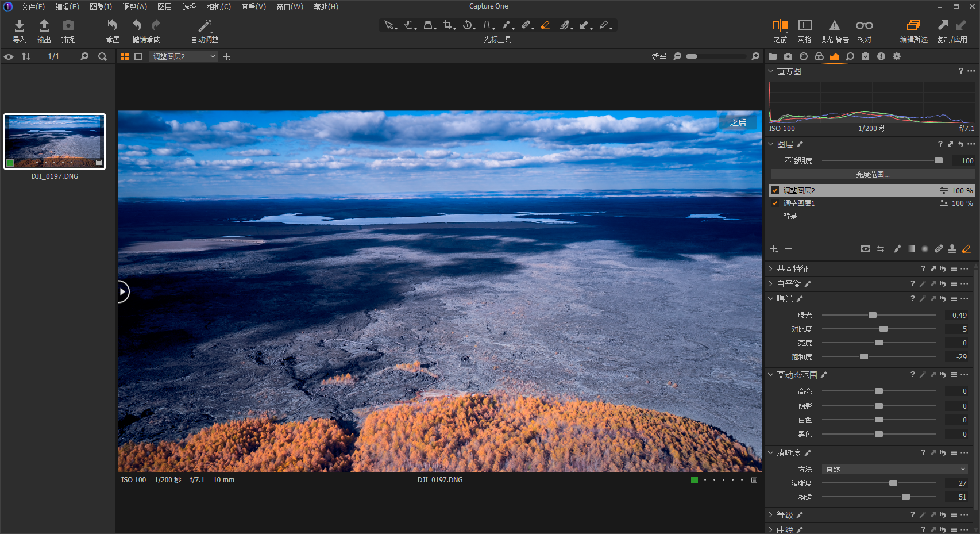Open the 调整(A) menu
Viewport: 980px width, 534px height.
134,7
